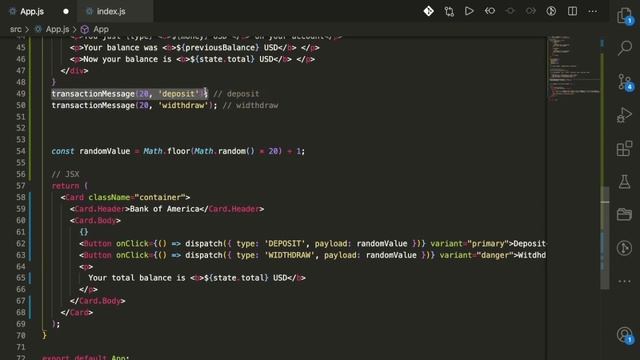The width and height of the screenshot is (640, 360).
Task: Open the Testing flask icon
Action: click(624, 181)
